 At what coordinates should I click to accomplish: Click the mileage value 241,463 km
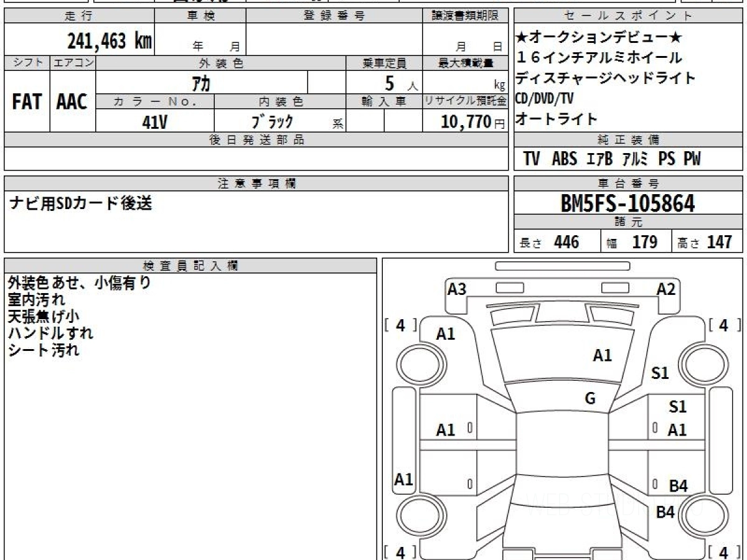[x=109, y=41]
